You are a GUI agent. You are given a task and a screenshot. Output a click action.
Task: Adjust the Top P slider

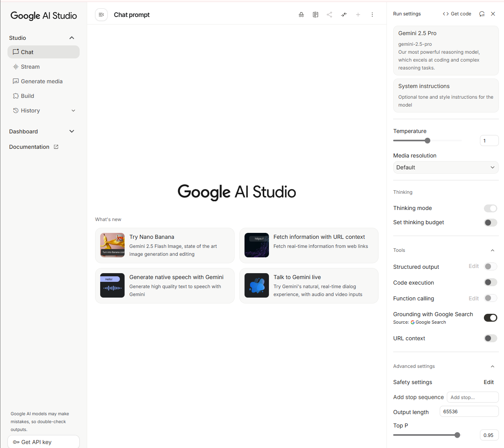457,435
